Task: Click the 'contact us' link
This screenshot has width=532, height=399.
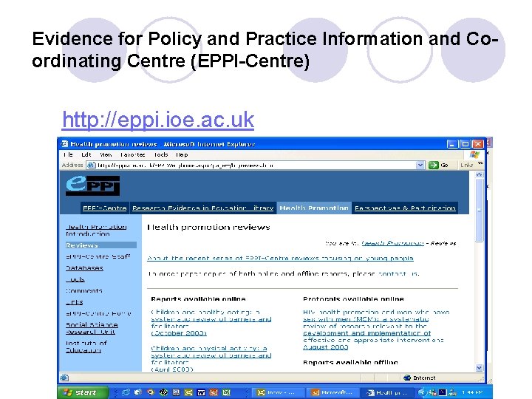Action: (398, 273)
